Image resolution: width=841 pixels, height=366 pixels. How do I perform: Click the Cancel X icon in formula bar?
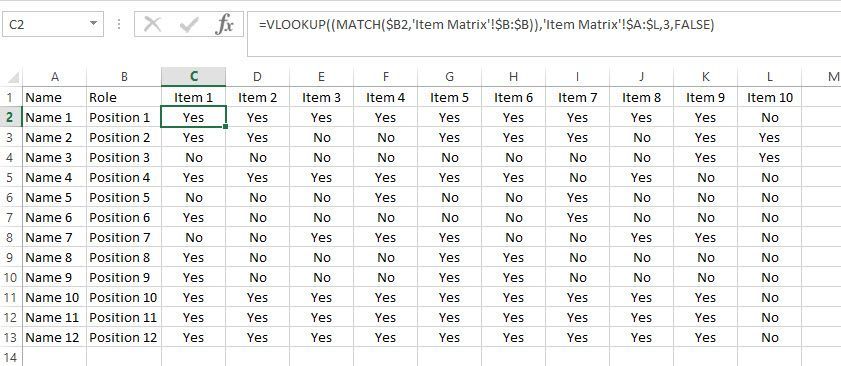click(153, 25)
